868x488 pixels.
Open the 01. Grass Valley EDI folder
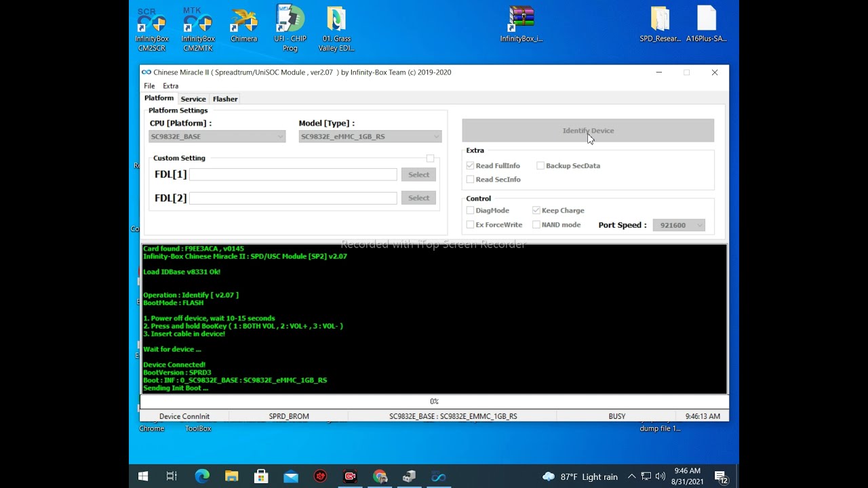point(337,28)
